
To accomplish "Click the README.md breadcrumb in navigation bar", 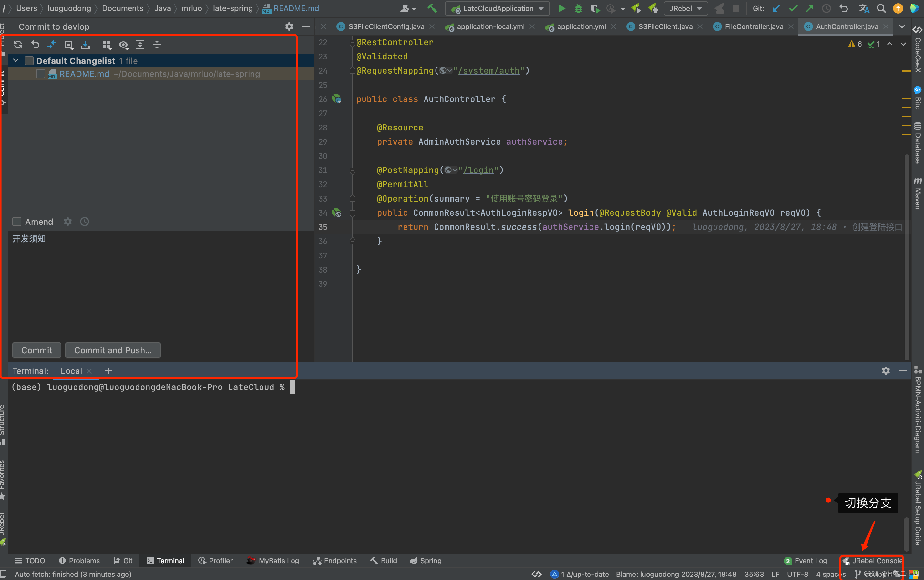I will pyautogui.click(x=291, y=8).
